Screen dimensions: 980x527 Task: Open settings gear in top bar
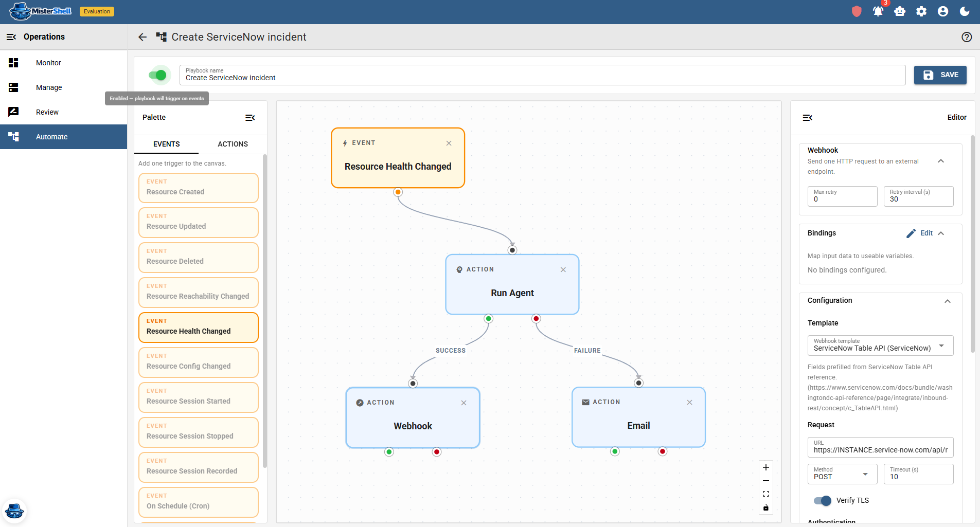pyautogui.click(x=921, y=11)
